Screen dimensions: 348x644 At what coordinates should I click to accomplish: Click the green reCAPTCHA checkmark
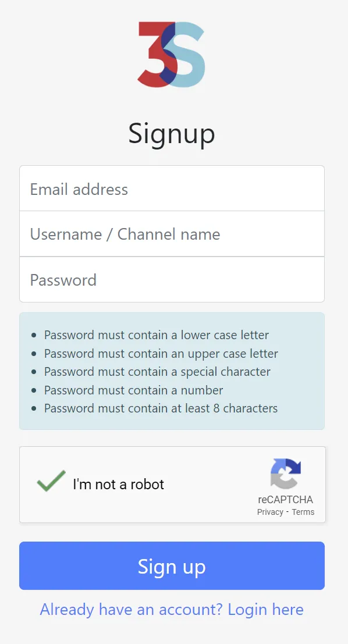tap(51, 481)
